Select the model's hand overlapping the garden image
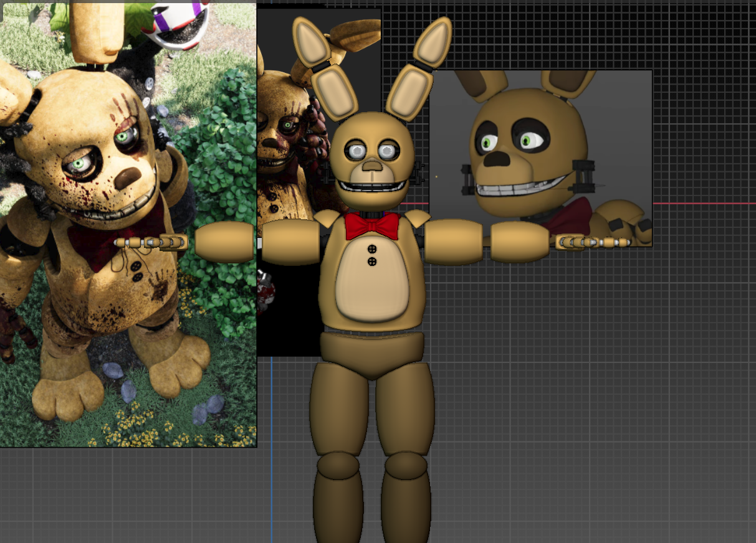 tap(151, 242)
